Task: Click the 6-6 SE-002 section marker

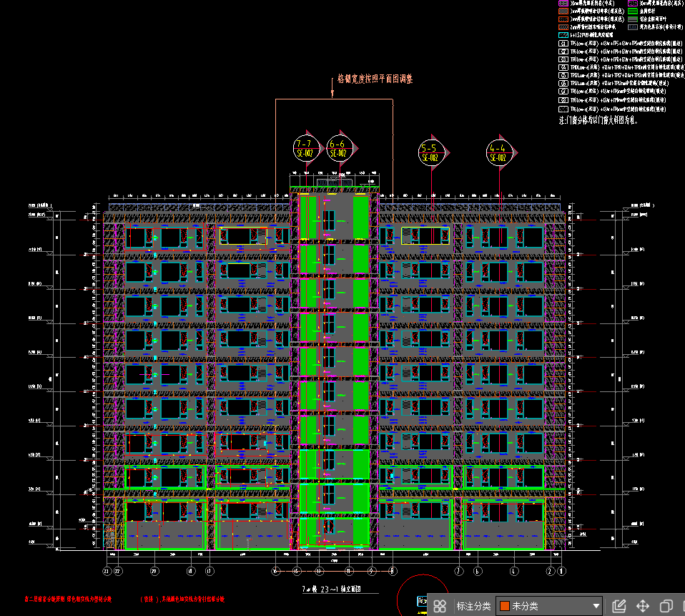Action: click(339, 149)
